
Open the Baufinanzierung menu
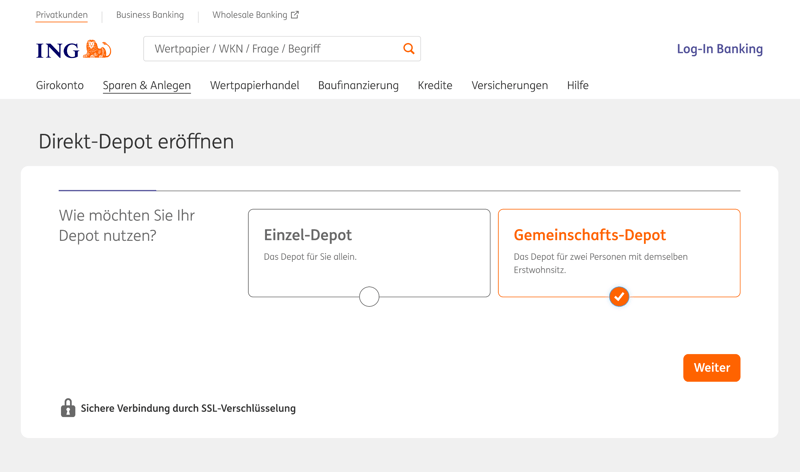click(358, 86)
